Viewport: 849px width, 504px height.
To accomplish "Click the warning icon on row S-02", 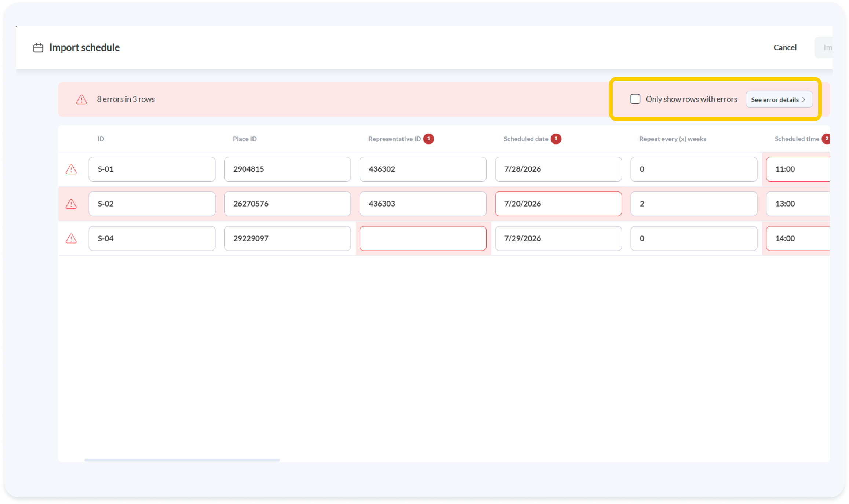I will click(71, 204).
